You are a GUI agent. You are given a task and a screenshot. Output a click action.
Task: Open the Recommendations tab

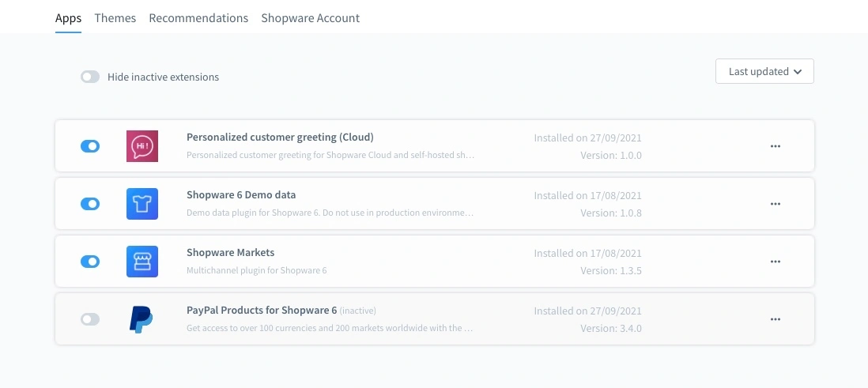(198, 18)
